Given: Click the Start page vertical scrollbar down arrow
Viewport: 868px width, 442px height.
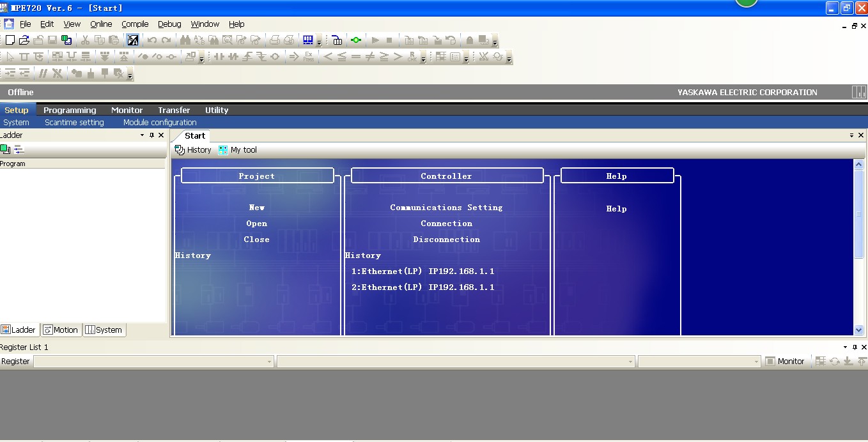Looking at the screenshot, I should pos(858,330).
